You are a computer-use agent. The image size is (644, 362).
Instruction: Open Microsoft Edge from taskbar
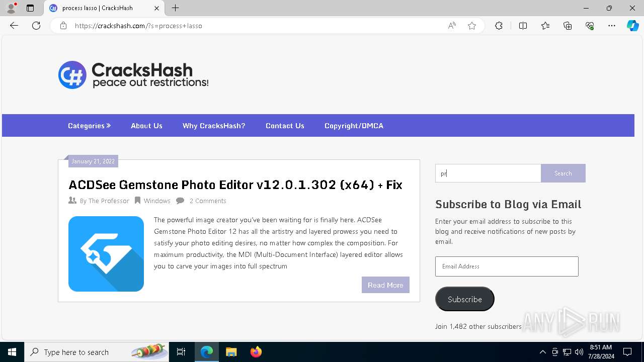[x=207, y=352]
